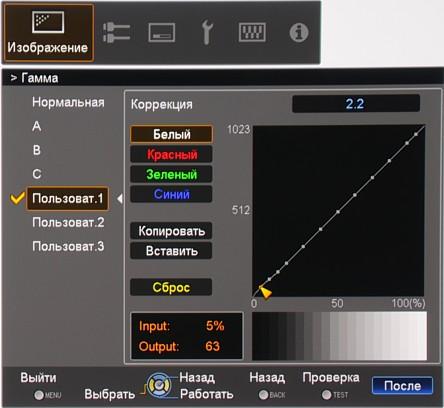Screen dimensions: 444x408
Task: Click the 1023 axis label
Action: [x=238, y=129]
